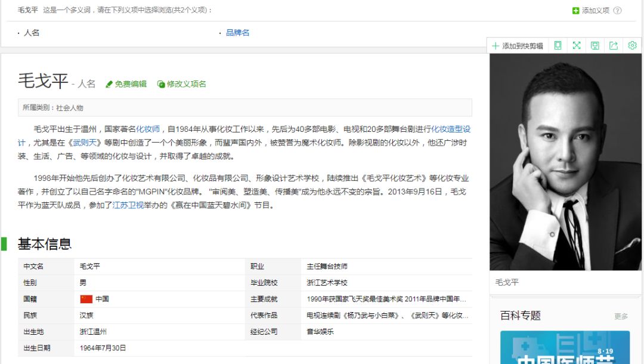The width and height of the screenshot is (644, 364).
Task: Click the China flag icon in 国籍 row
Action: coord(86,299)
